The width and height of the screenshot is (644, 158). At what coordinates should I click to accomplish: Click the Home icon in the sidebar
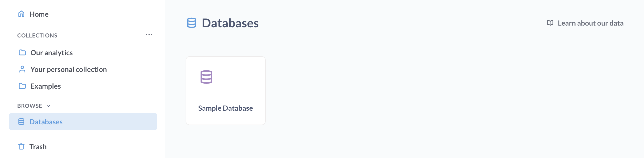tap(22, 14)
